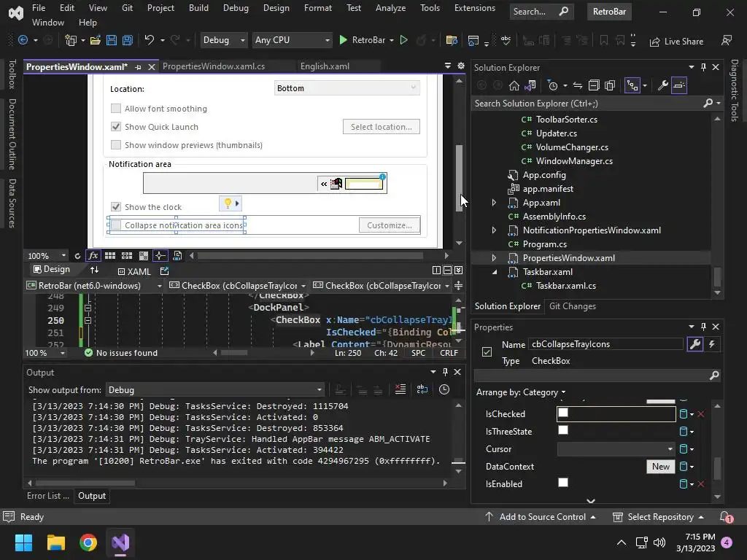
Task: Click the pop out XAML icon
Action: pyautogui.click(x=164, y=271)
